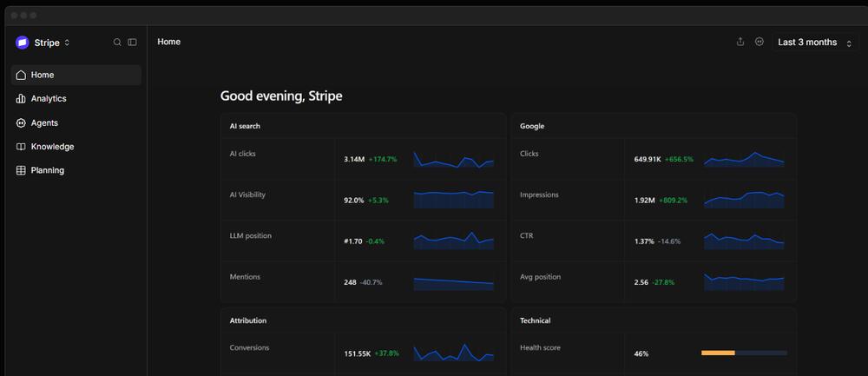
Task: Select the Health score row label
Action: (x=540, y=347)
